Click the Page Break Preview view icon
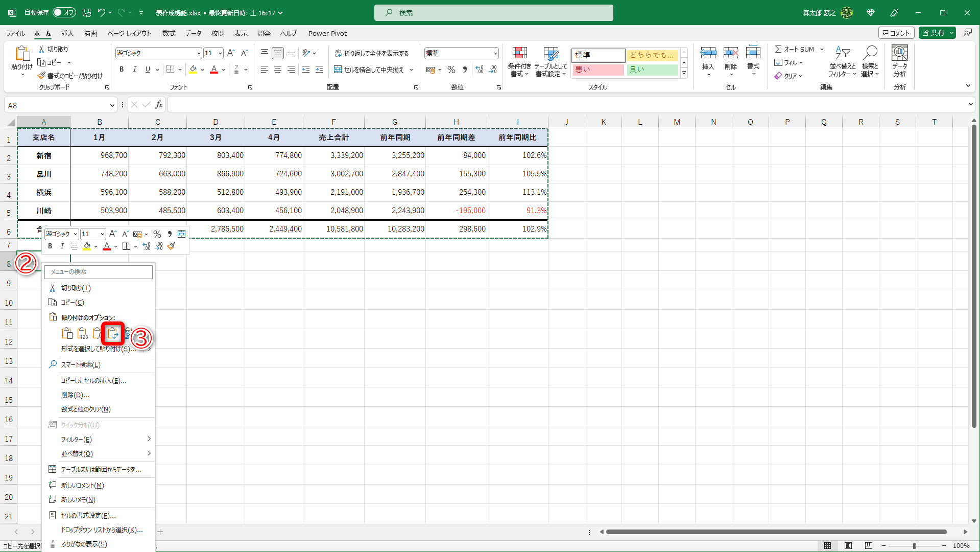980x552 pixels. (869, 546)
